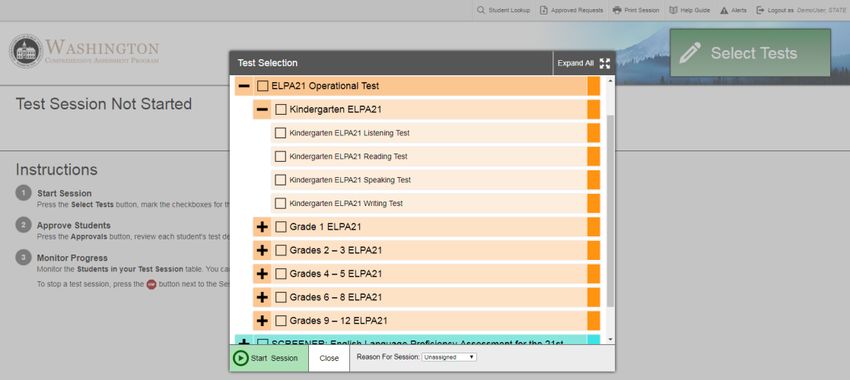The height and width of the screenshot is (380, 850).
Task: Click the scrollbar up arrow in test list
Action: coord(610,81)
